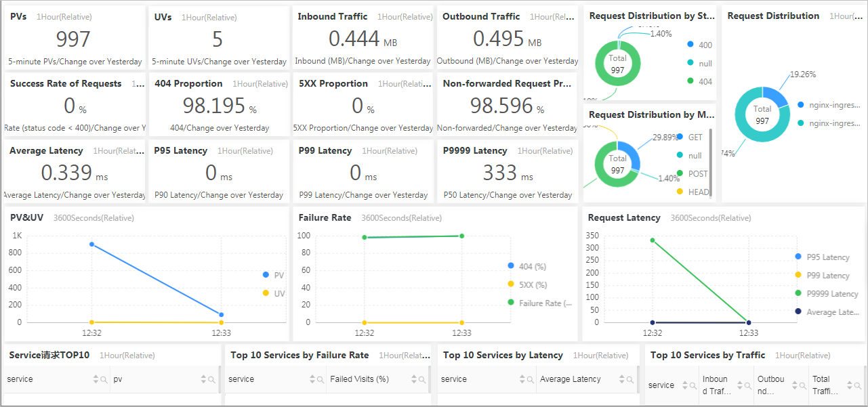Sort the pv column in Service TOP10

coord(203,380)
